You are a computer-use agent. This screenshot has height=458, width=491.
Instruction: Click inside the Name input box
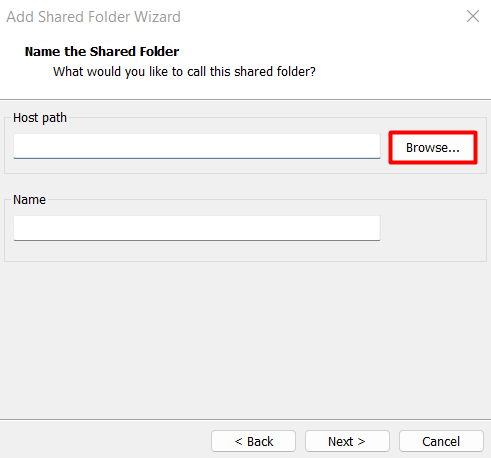[197, 228]
